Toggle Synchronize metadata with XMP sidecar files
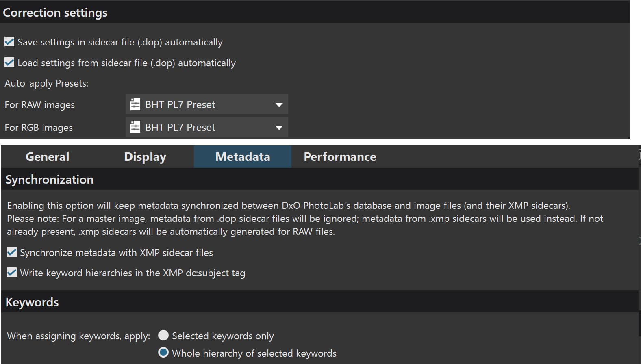This screenshot has height=364, width=641. (12, 252)
